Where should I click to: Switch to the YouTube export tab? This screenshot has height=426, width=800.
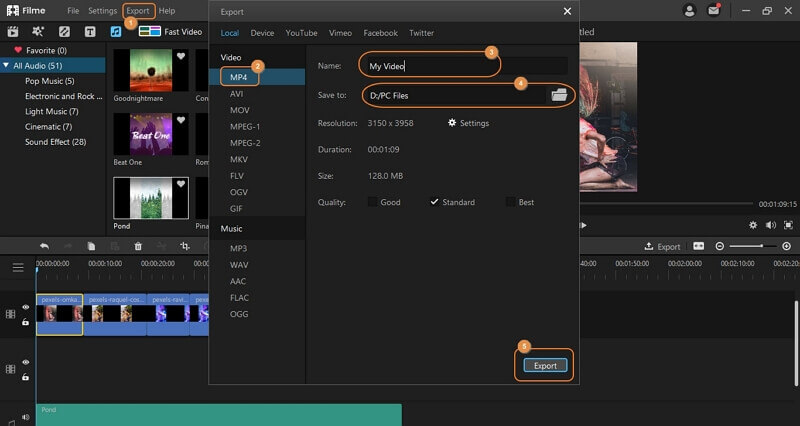click(x=302, y=33)
